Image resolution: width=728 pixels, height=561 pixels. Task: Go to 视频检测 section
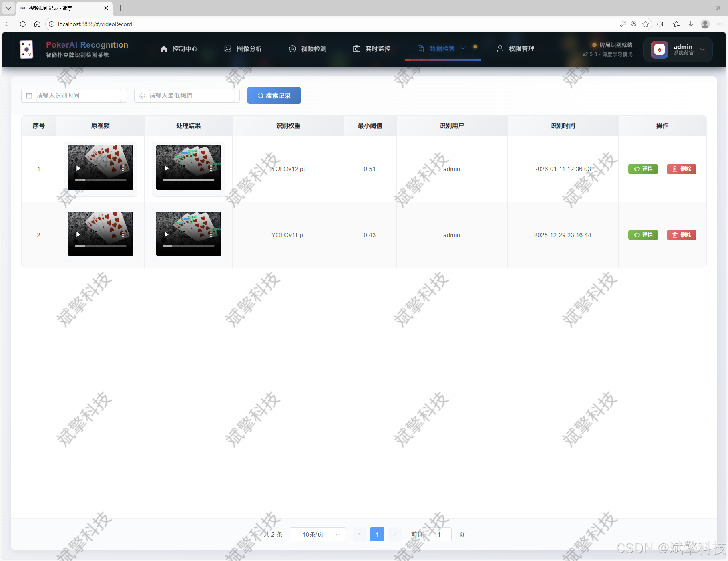coord(308,49)
